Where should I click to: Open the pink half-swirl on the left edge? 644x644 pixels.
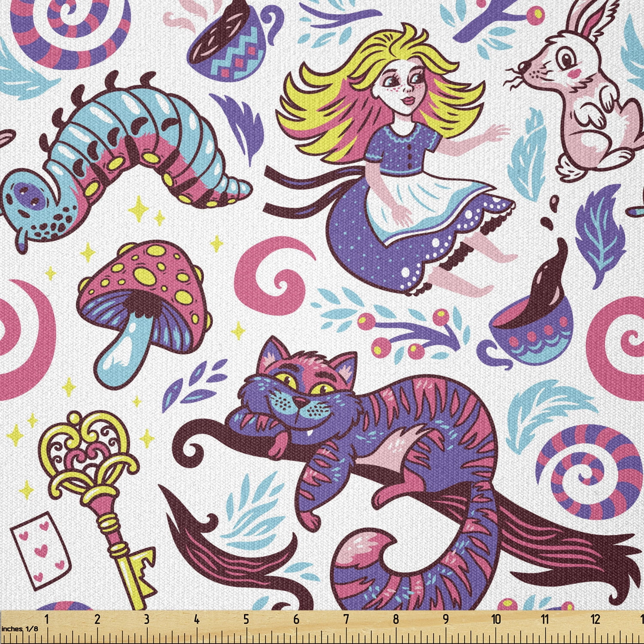17,335
